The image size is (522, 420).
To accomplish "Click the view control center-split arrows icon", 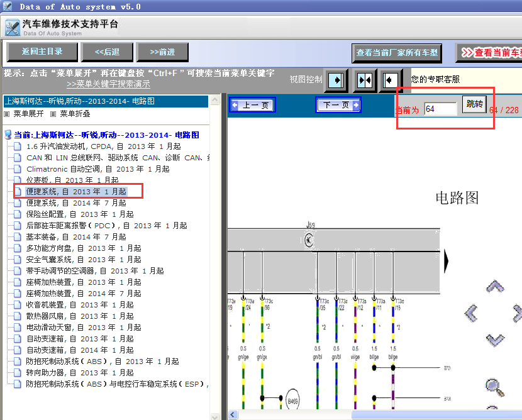I will (364, 80).
